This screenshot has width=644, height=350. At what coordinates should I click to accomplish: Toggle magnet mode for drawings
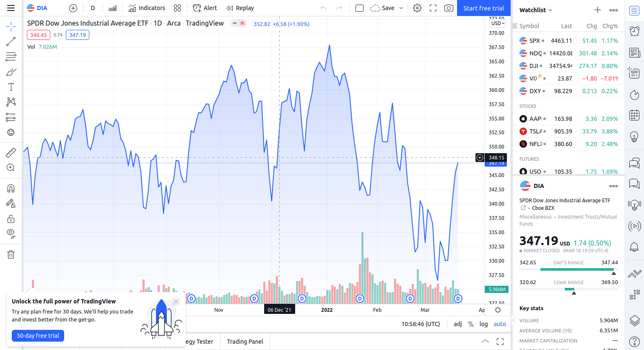11,188
